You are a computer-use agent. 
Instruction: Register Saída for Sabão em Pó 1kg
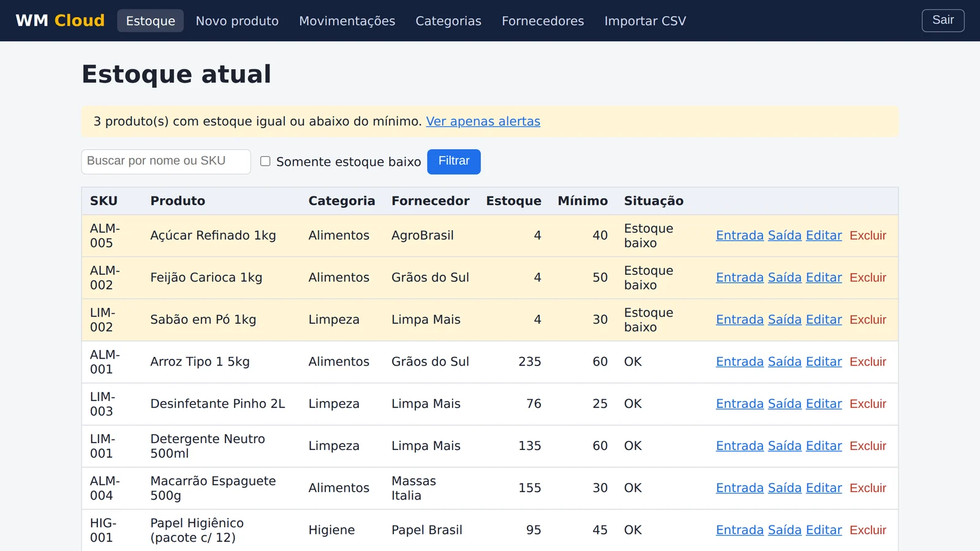click(785, 320)
